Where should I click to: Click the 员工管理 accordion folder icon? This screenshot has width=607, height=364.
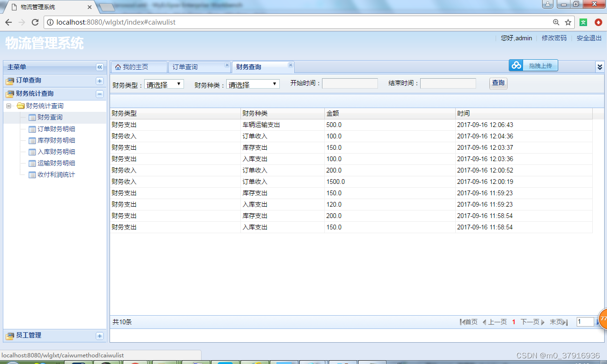point(10,336)
